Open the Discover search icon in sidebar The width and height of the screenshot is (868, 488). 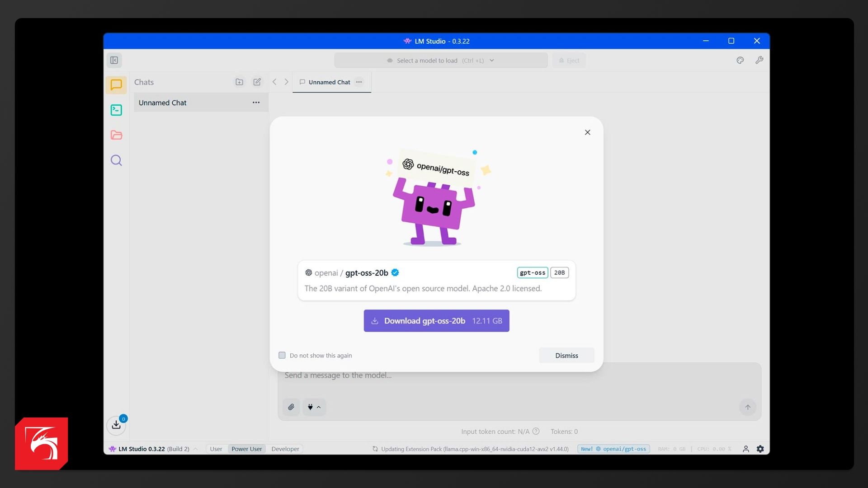[116, 160]
